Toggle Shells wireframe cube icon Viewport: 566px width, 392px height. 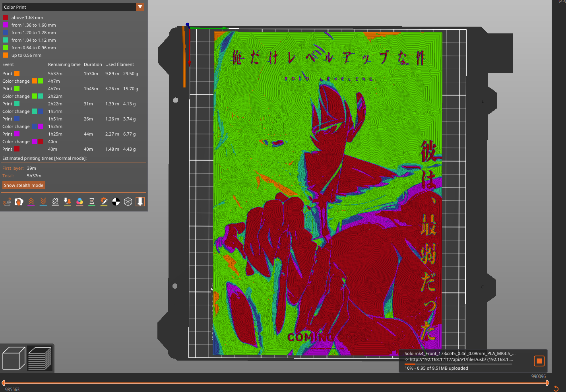point(128,202)
